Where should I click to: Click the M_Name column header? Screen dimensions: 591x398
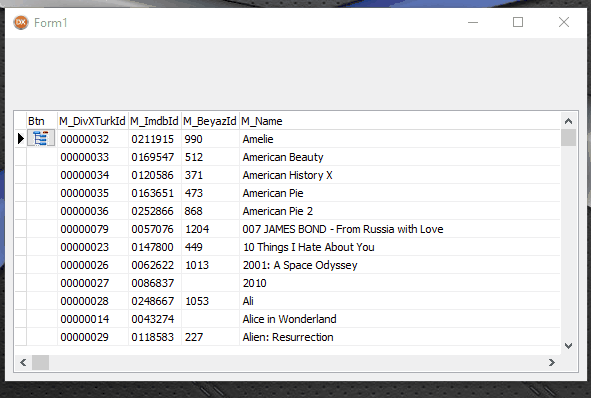400,121
